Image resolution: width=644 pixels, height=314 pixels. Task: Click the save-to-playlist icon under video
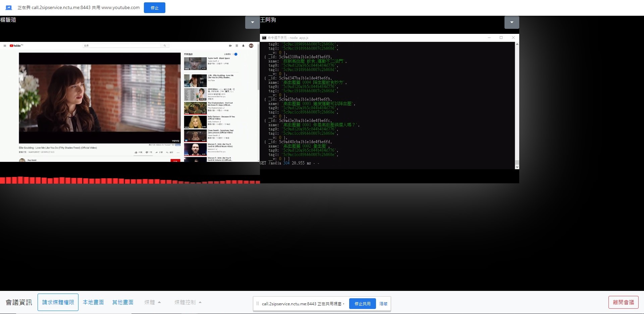click(x=167, y=152)
